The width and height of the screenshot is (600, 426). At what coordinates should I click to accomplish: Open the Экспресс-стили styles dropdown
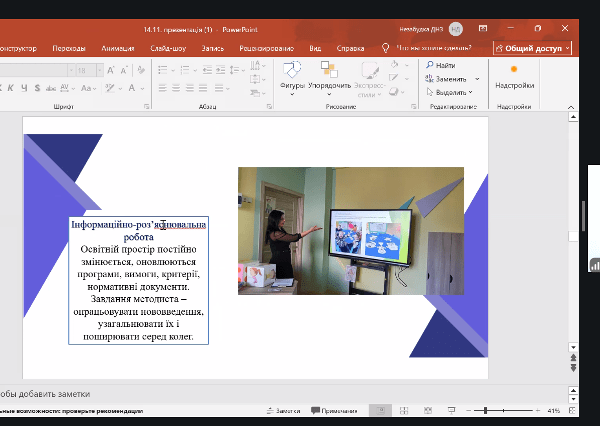(369, 76)
